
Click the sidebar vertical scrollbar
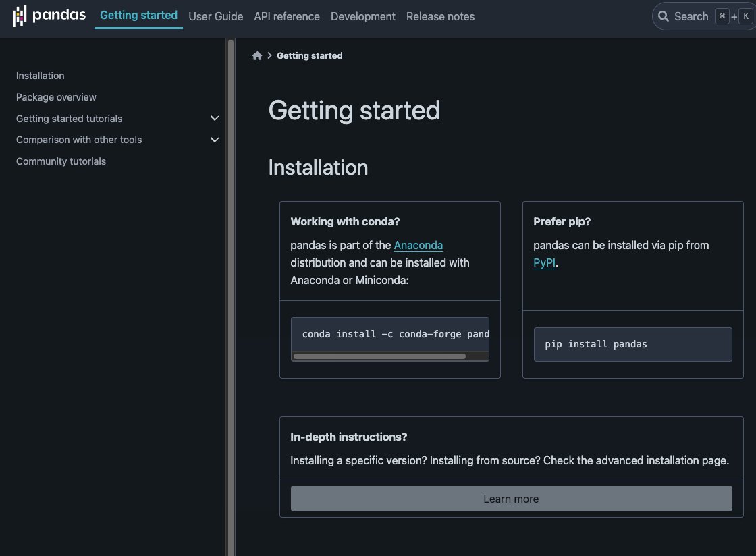coord(230,297)
